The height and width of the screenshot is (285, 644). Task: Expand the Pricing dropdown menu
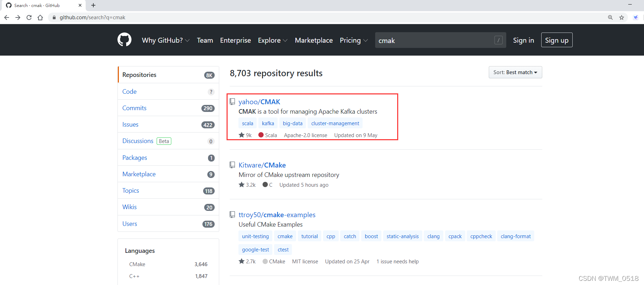[x=354, y=40]
